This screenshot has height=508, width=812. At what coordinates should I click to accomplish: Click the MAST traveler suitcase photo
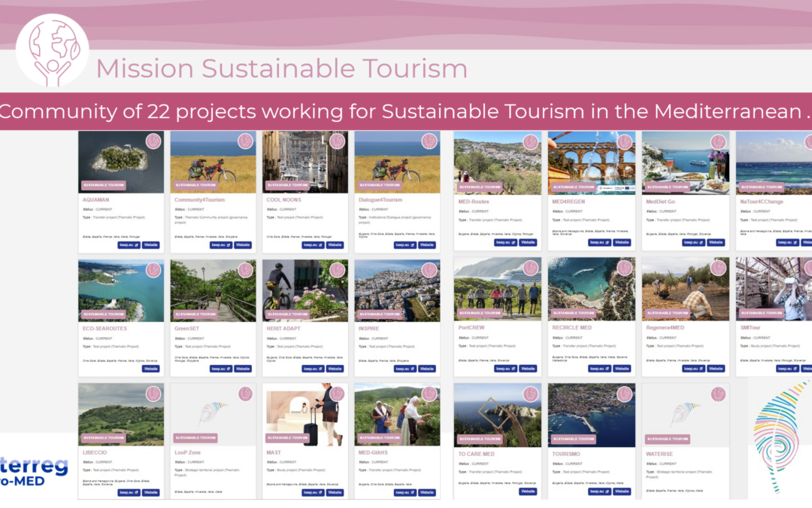(x=304, y=412)
